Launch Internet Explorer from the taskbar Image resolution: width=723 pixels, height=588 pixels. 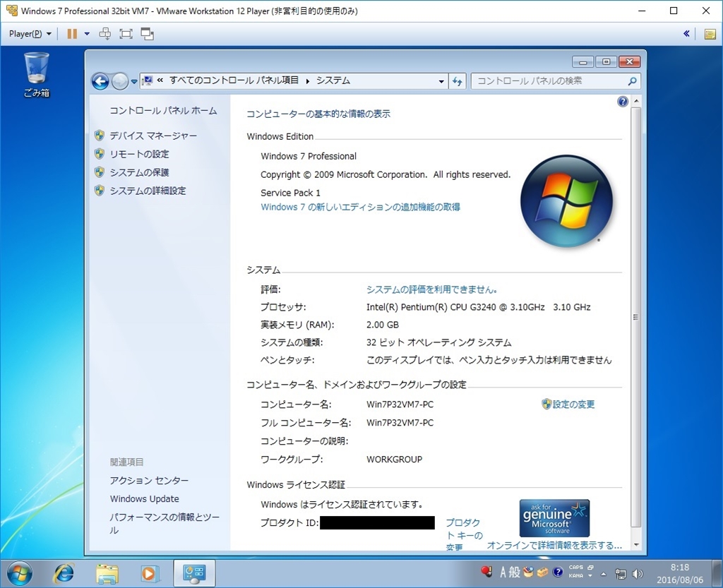coord(64,574)
